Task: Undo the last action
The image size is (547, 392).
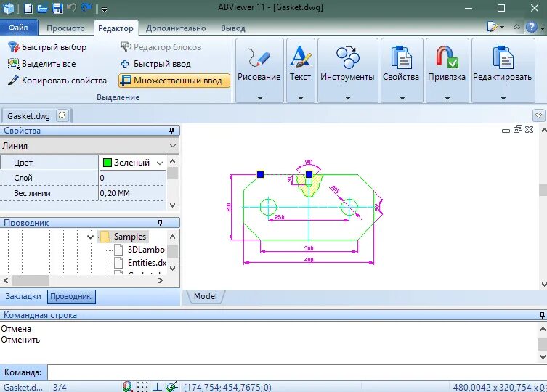Action: [71, 8]
